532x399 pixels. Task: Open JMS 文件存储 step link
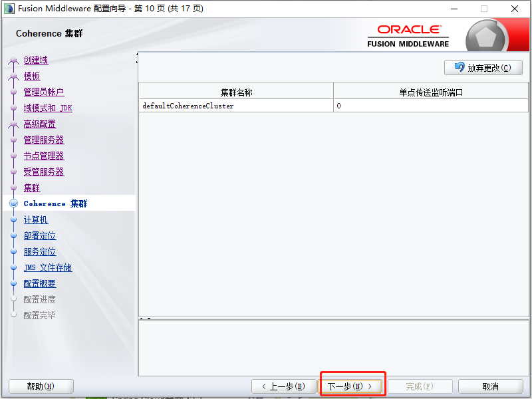pos(48,267)
